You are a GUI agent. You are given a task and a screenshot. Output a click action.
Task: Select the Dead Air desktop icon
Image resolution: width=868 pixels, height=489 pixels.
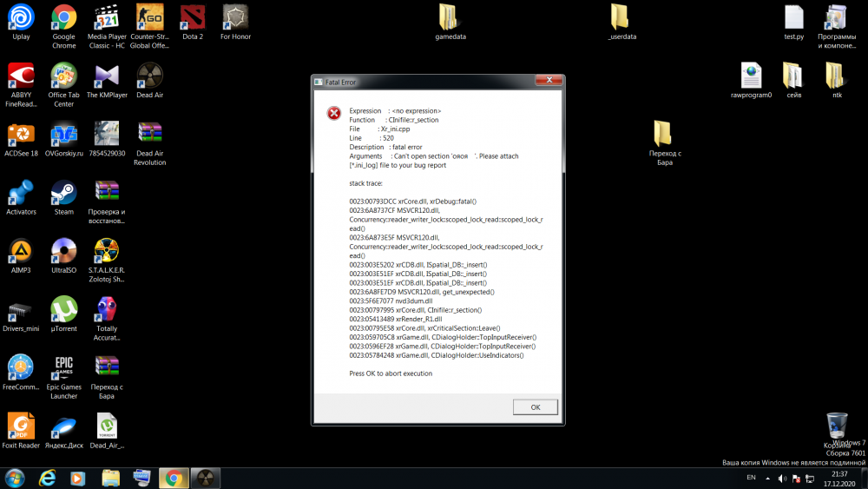(149, 78)
